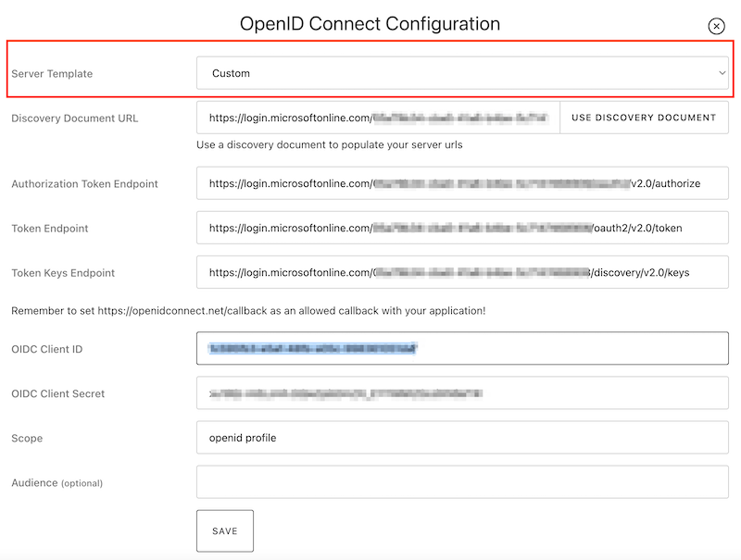Click the OIDC Client Secret field
The height and width of the screenshot is (560, 741).
point(462,393)
